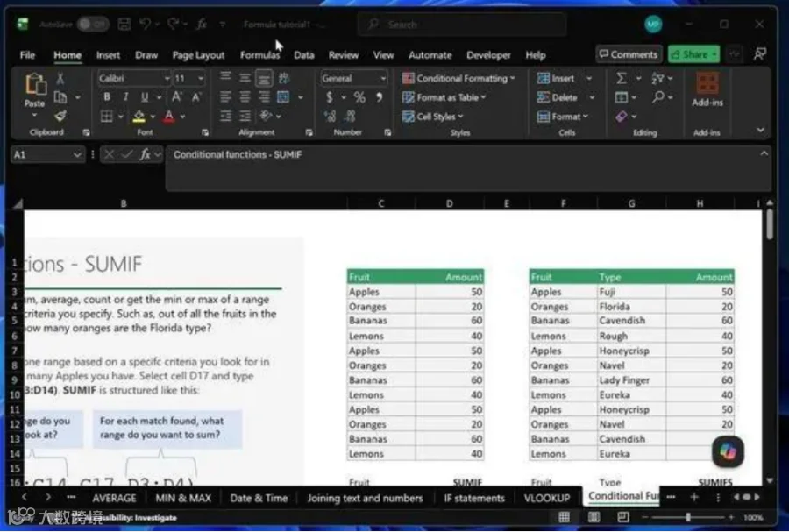
Task: Click the green Share button
Action: [x=694, y=53]
